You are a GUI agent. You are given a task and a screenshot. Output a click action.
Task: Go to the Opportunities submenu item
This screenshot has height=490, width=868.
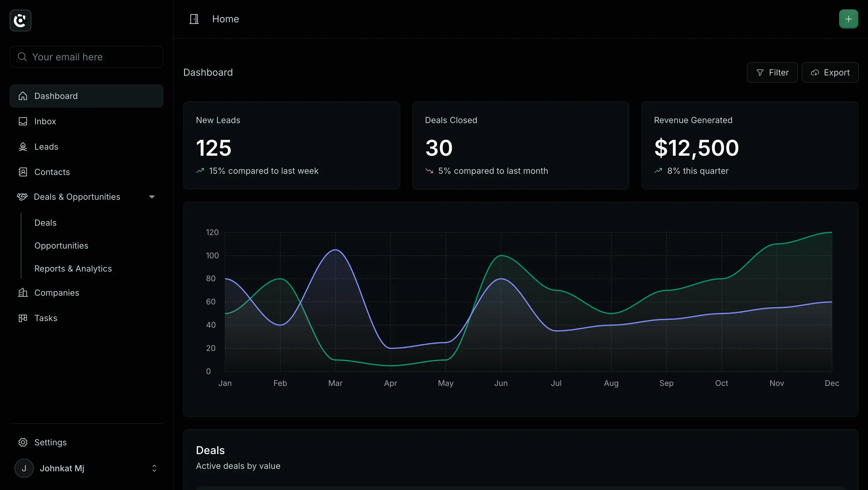point(61,246)
